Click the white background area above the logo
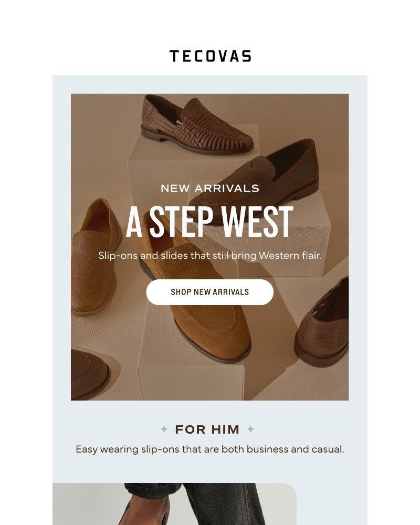 pos(209,21)
